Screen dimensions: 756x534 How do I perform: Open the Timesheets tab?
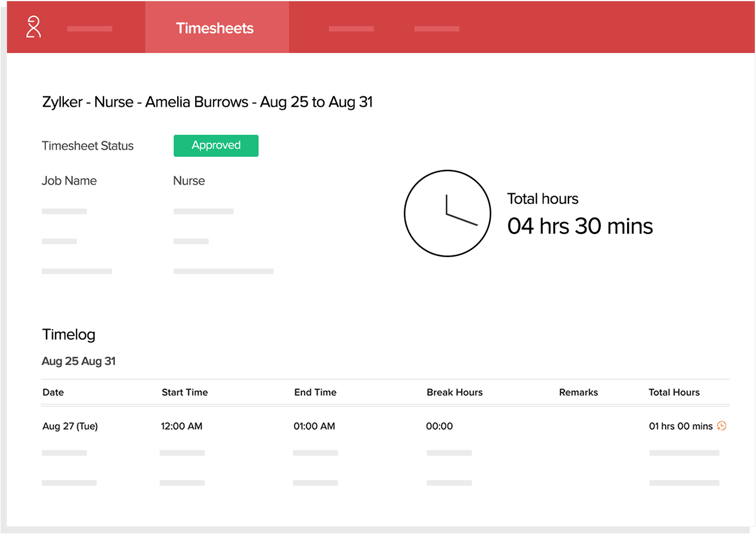tap(215, 28)
